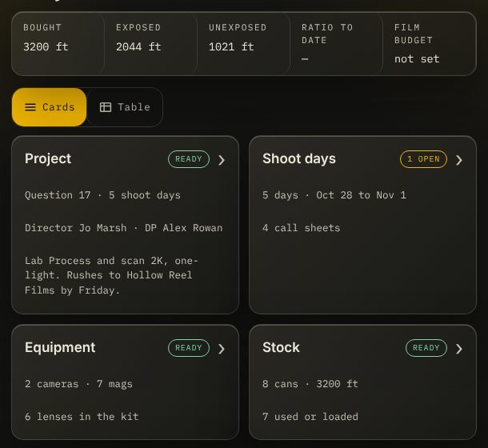Click the READY badge on Equipment
The image size is (488, 448).
click(x=189, y=348)
